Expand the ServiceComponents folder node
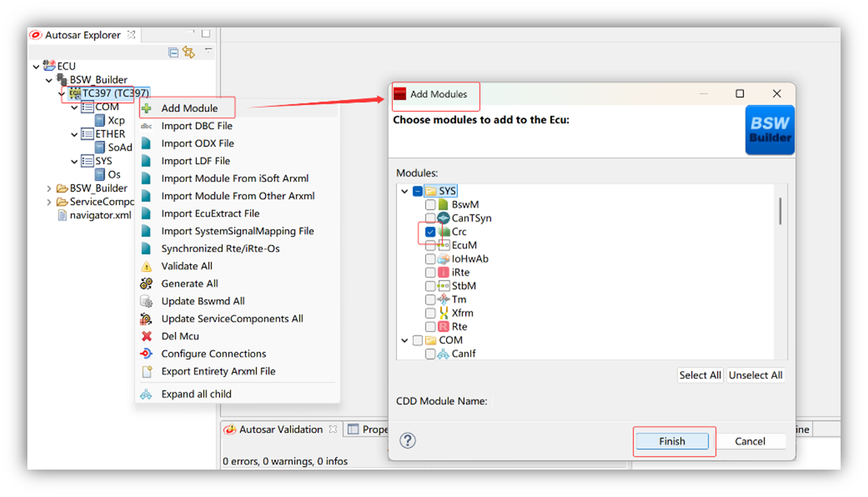868x497 pixels. pos(49,202)
